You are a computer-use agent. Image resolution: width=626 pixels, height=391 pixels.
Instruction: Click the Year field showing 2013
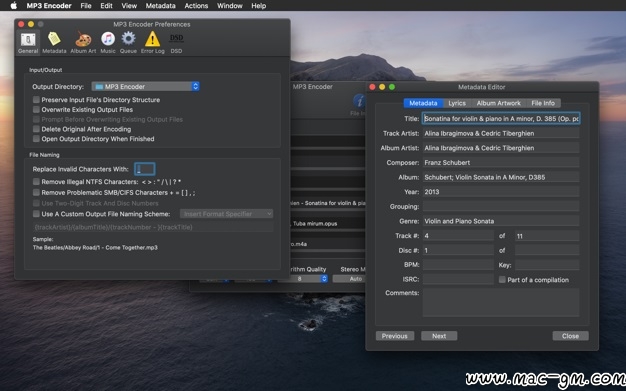[501, 192]
